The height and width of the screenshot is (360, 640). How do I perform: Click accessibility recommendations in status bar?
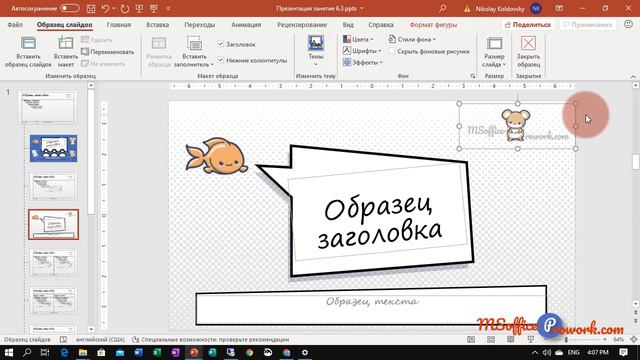coord(211,340)
